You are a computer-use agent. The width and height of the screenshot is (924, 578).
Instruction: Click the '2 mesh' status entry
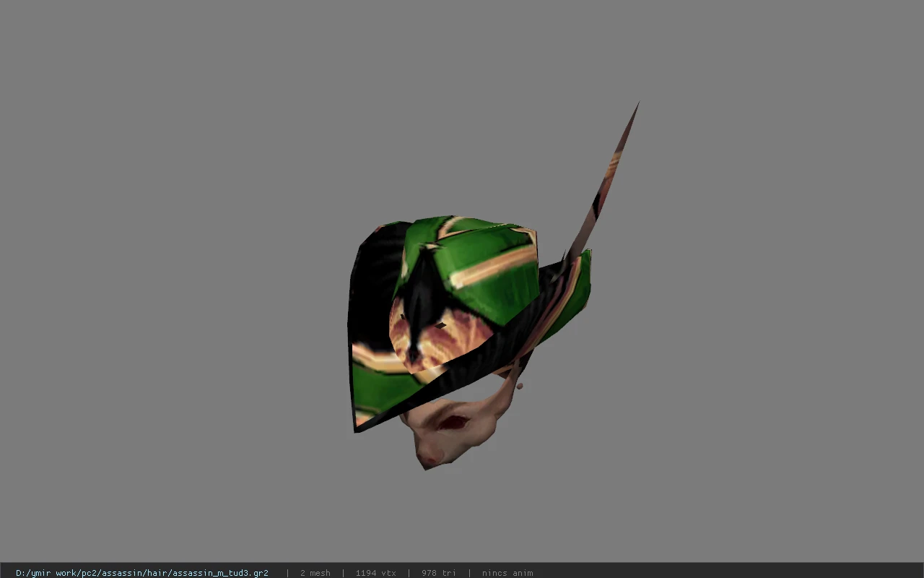(315, 573)
